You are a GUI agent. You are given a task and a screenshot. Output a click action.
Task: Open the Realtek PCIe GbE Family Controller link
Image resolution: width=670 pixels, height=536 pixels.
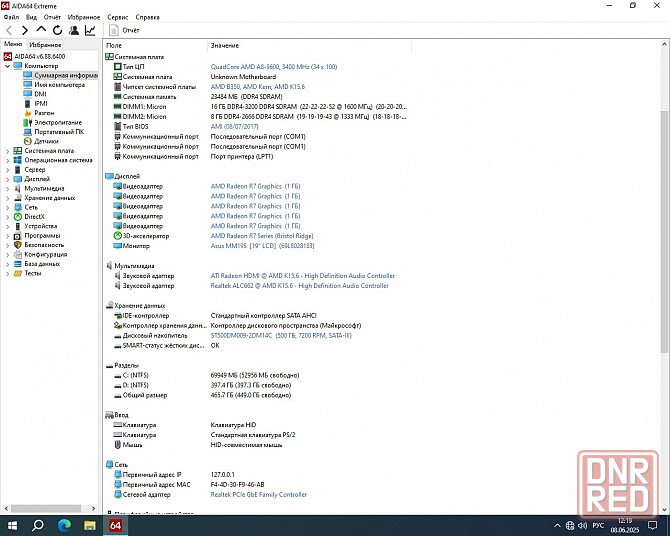(259, 495)
